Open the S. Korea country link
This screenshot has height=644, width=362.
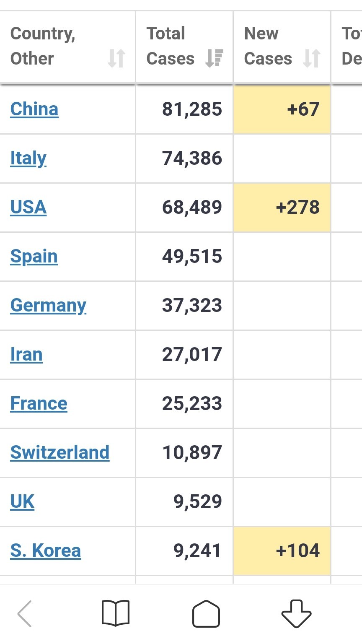pos(46,551)
